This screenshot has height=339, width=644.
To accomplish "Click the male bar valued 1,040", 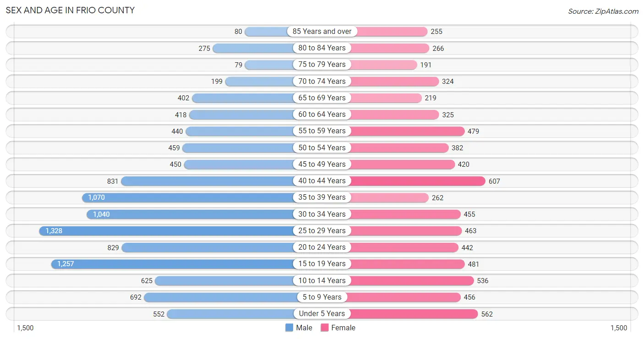I will 204,214.
